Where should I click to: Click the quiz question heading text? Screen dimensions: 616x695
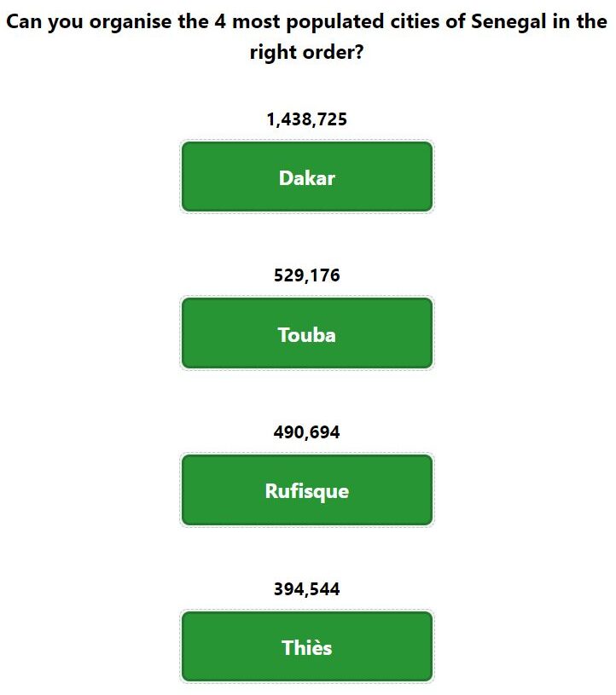[x=307, y=37]
